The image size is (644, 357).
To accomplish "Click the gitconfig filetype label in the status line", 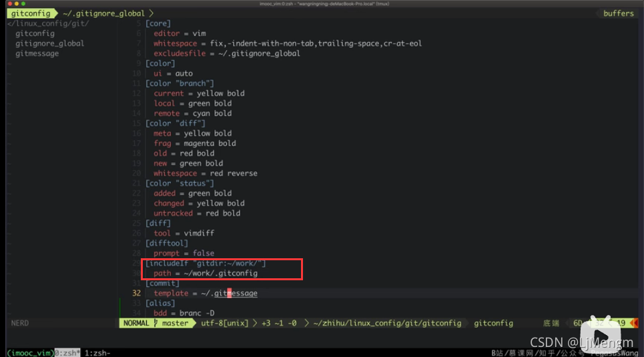I will point(493,324).
